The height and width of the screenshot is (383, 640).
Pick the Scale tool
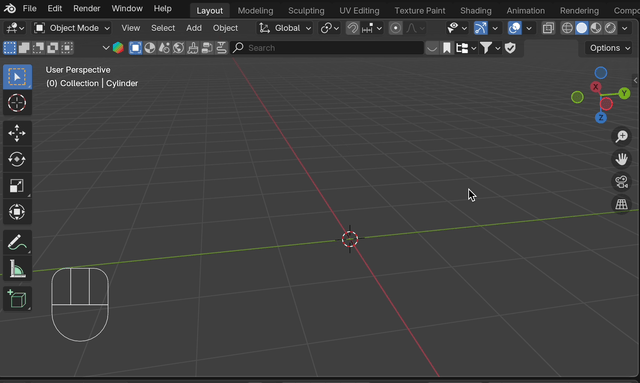point(17,185)
